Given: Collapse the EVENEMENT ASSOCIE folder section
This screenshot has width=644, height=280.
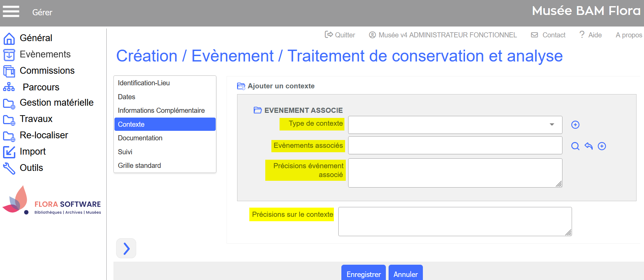Looking at the screenshot, I should (x=257, y=110).
